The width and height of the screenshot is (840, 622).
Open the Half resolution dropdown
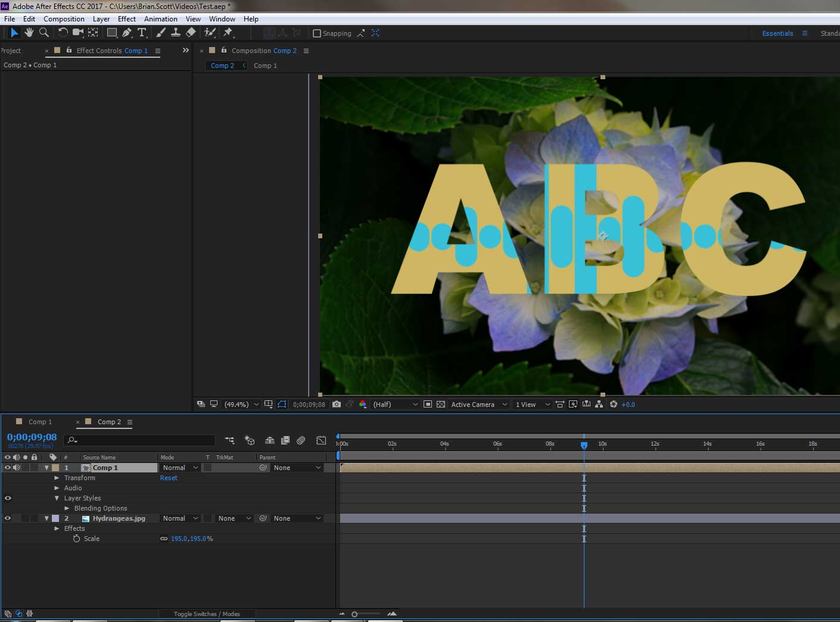(394, 404)
